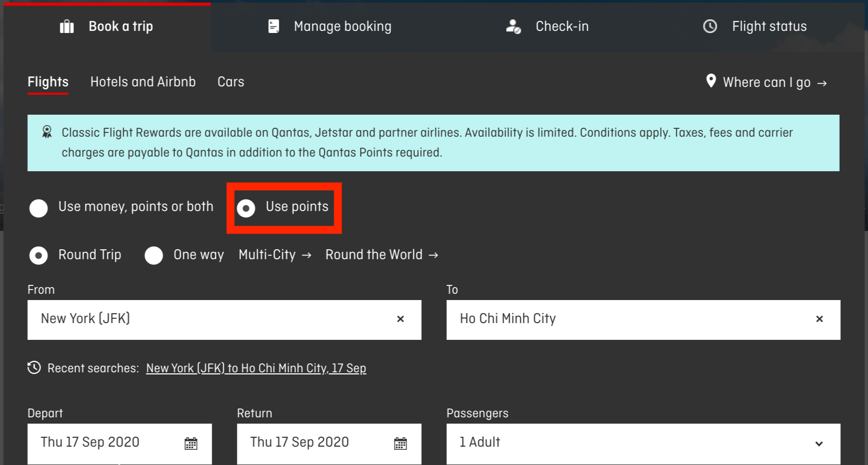Open the Return date calendar icon

pyautogui.click(x=400, y=444)
